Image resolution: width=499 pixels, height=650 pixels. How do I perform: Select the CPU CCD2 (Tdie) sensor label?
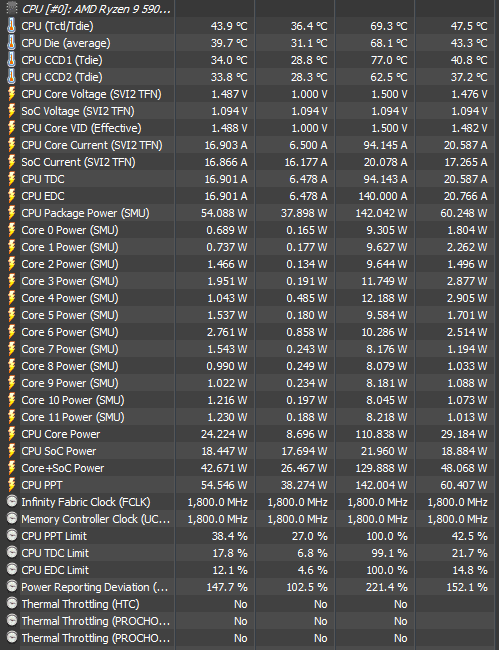pyautogui.click(x=62, y=77)
